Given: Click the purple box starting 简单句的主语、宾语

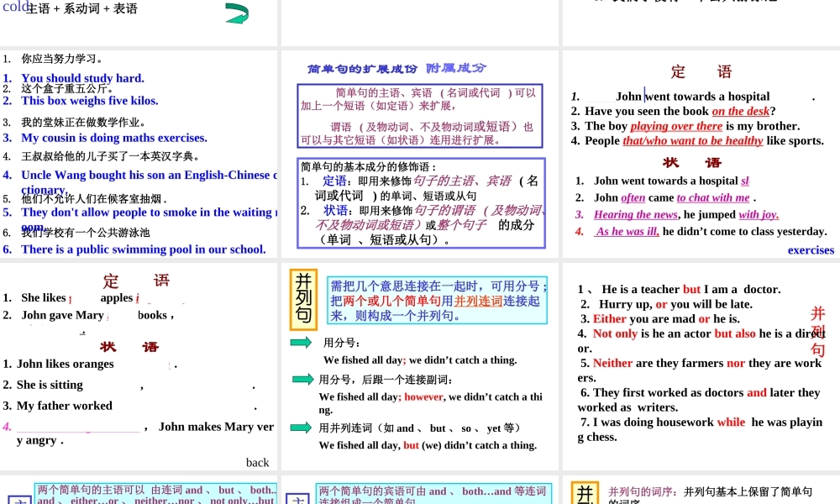Looking at the screenshot, I should click(420, 116).
